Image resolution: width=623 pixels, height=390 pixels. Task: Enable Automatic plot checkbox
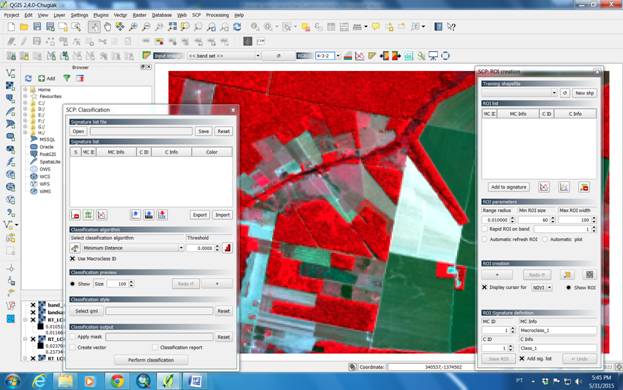pos(545,239)
